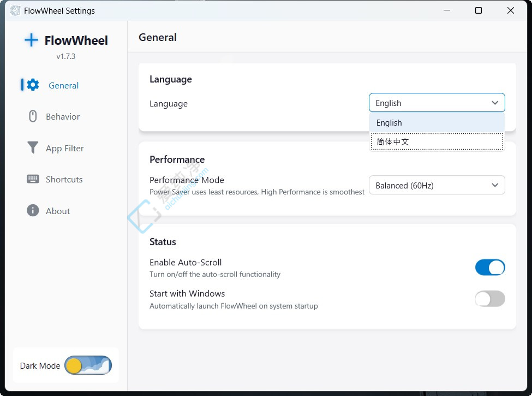The image size is (532, 396).
Task: Choose English in the language dropdown
Action: [437, 122]
